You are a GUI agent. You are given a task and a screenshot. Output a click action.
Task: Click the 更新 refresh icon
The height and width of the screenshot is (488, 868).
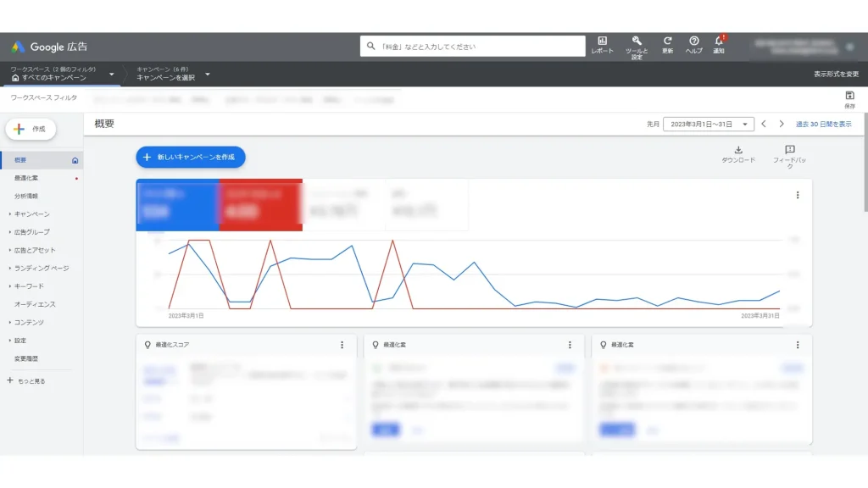tap(667, 42)
